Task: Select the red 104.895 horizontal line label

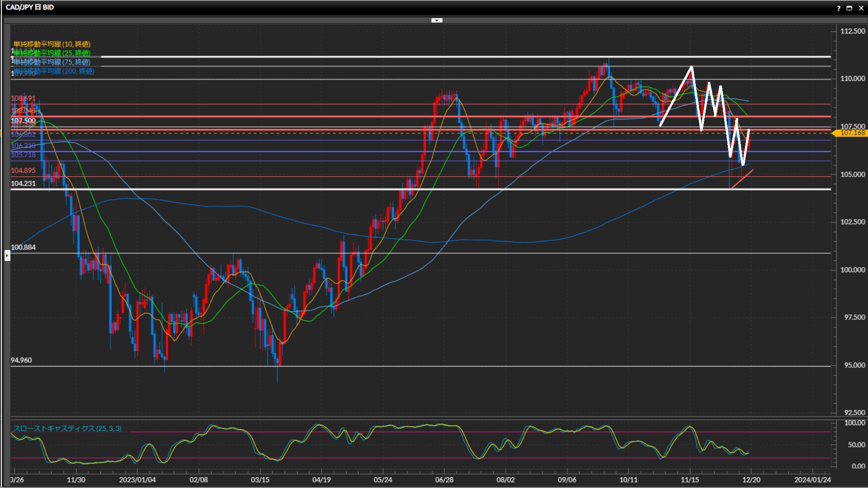Action: coord(23,170)
